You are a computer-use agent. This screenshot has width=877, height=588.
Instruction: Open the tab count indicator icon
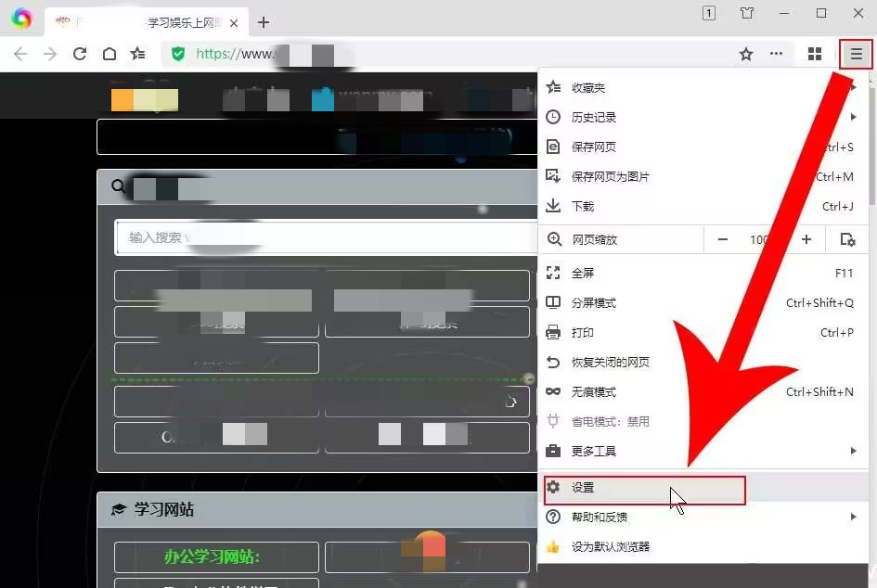pos(709,13)
